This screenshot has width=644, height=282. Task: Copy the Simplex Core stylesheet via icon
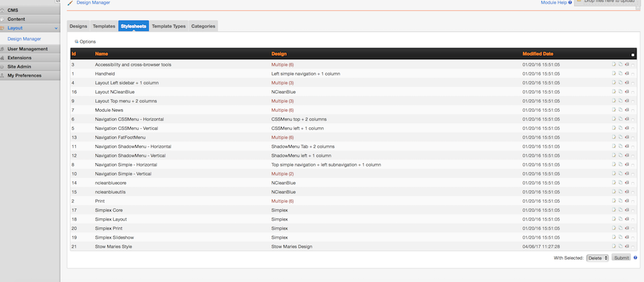[620, 210]
